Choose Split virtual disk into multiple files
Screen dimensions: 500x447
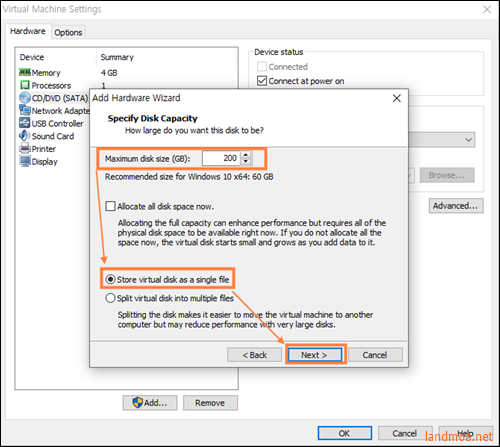(110, 298)
